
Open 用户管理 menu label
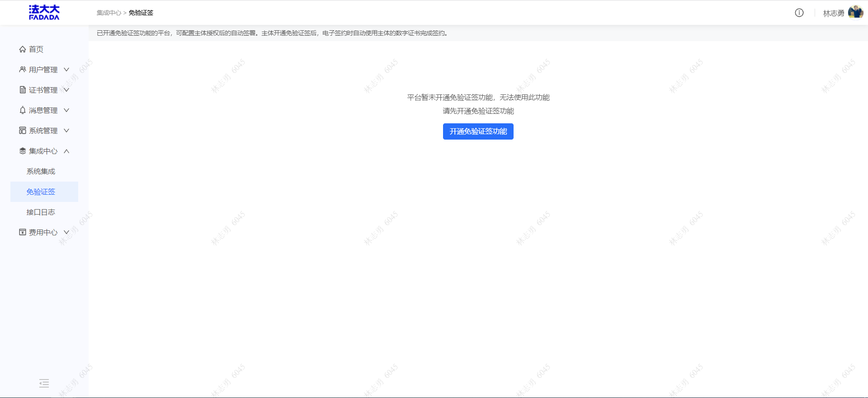coord(43,70)
